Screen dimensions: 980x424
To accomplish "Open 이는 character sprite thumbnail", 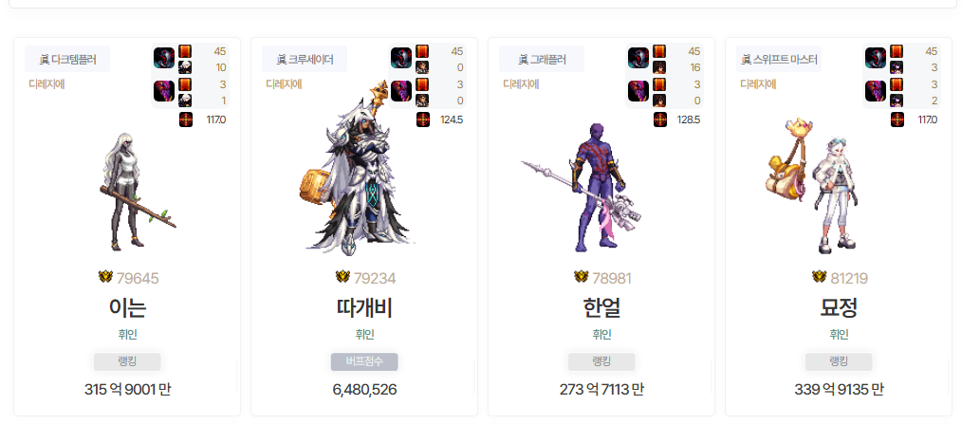I will (x=137, y=189).
